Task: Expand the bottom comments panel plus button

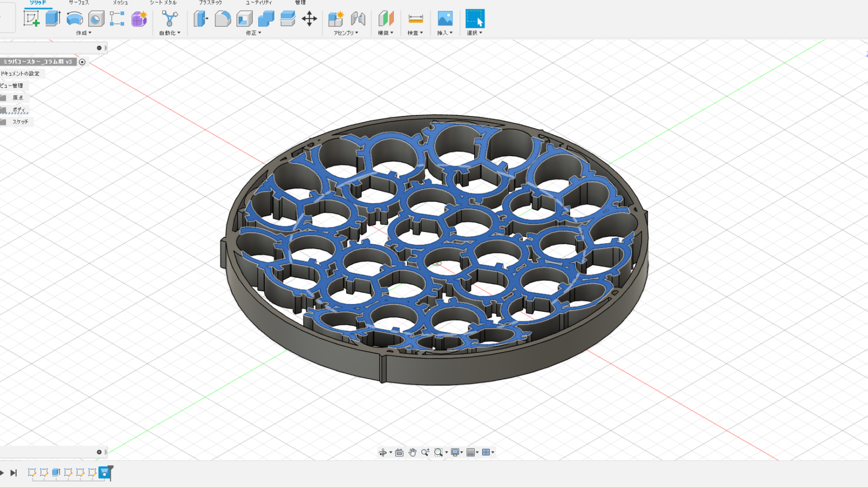Action: pos(99,452)
